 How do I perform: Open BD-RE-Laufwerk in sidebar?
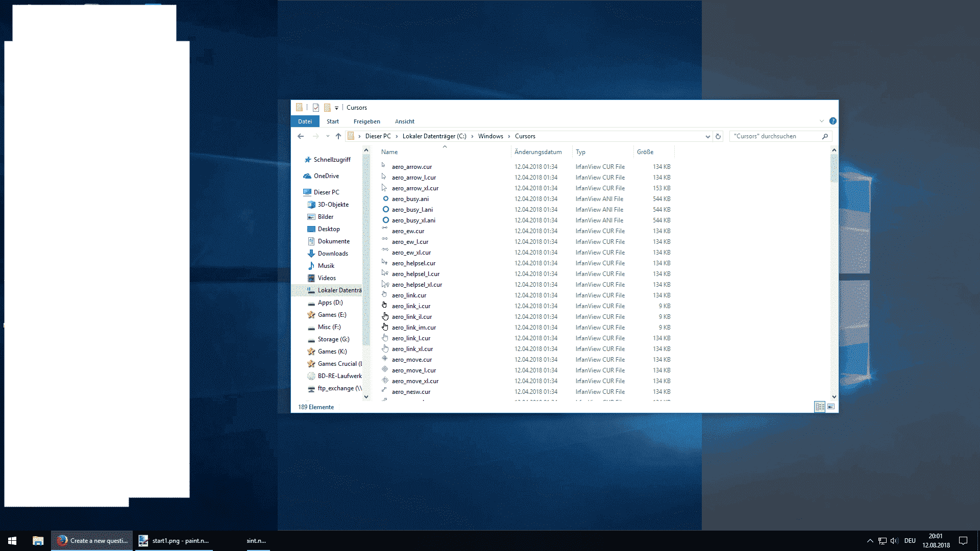click(x=339, y=376)
